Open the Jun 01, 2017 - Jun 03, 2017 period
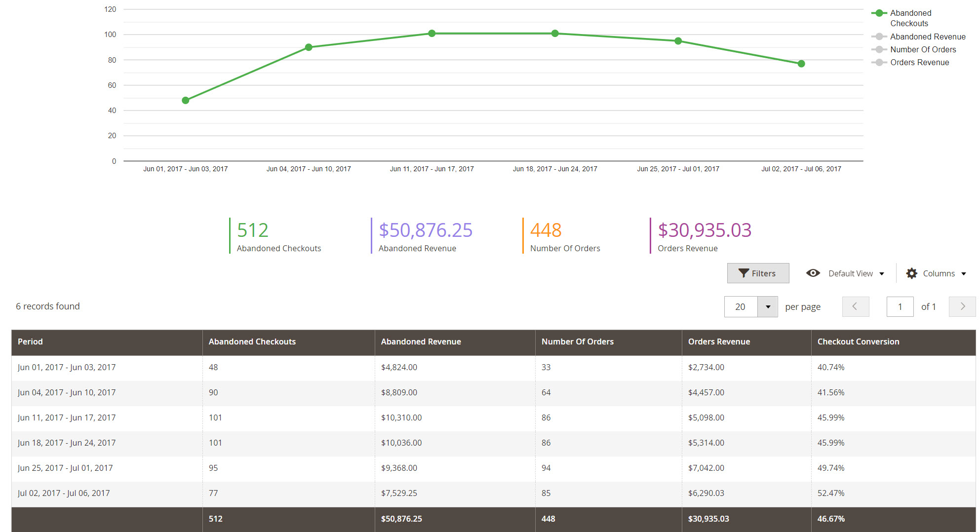The image size is (980, 532). pos(67,367)
